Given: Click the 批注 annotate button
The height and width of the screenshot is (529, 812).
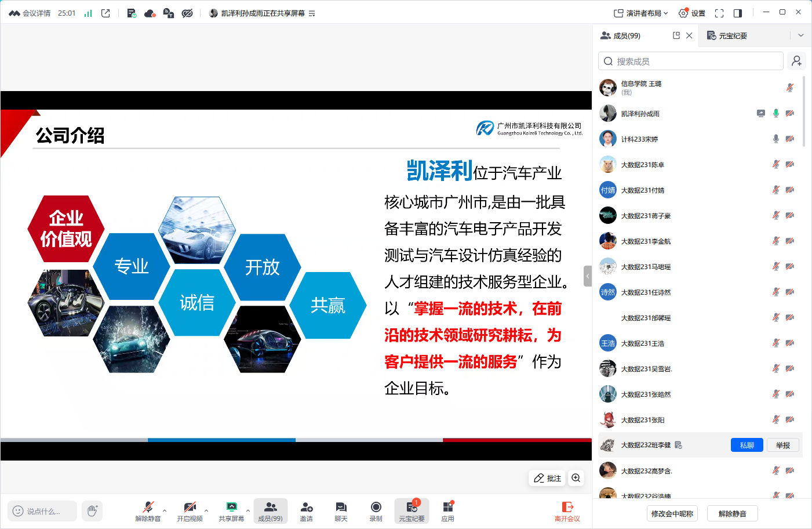Looking at the screenshot, I should (x=548, y=478).
